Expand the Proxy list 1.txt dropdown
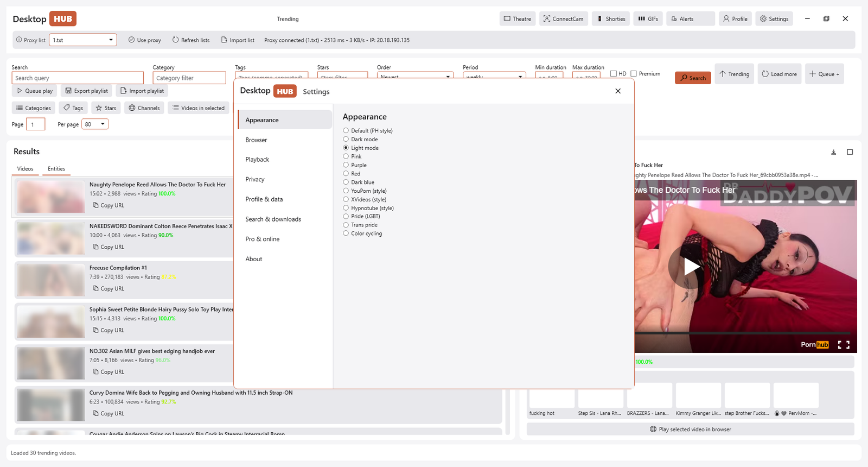Image resolution: width=868 pixels, height=467 pixels. [83, 40]
